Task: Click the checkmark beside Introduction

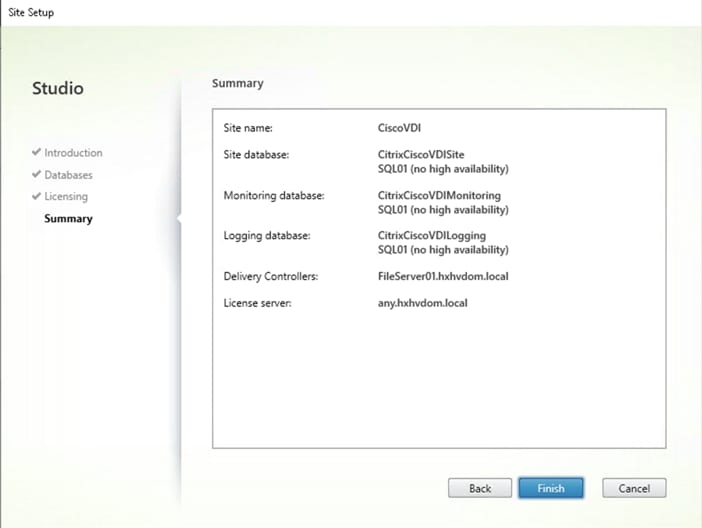Action: tap(37, 152)
